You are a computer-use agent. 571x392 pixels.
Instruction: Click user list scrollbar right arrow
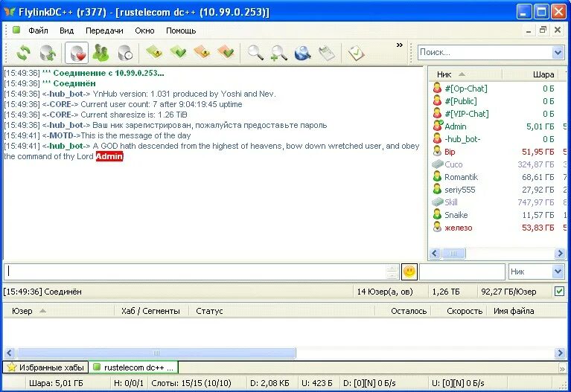tap(560, 253)
